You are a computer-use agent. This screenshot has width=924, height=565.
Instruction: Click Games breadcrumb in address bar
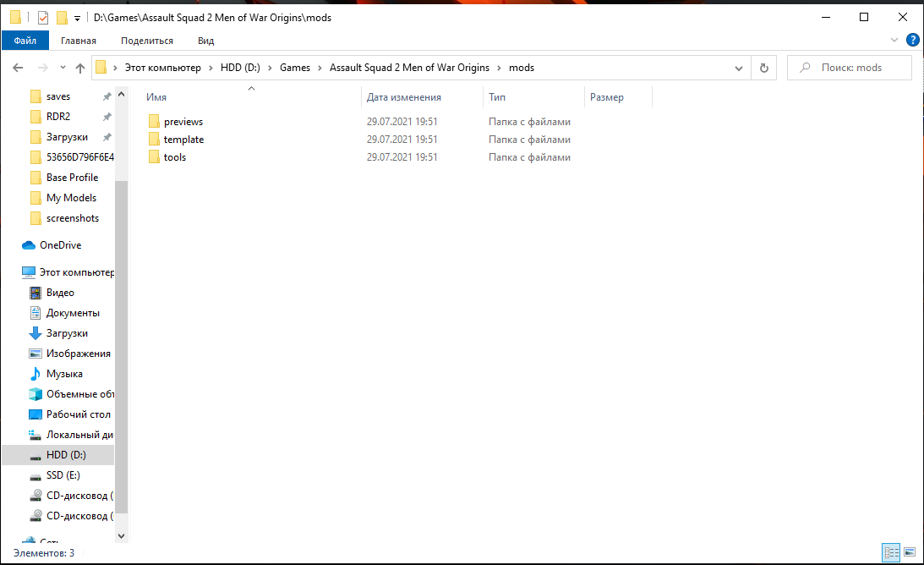[x=295, y=68]
